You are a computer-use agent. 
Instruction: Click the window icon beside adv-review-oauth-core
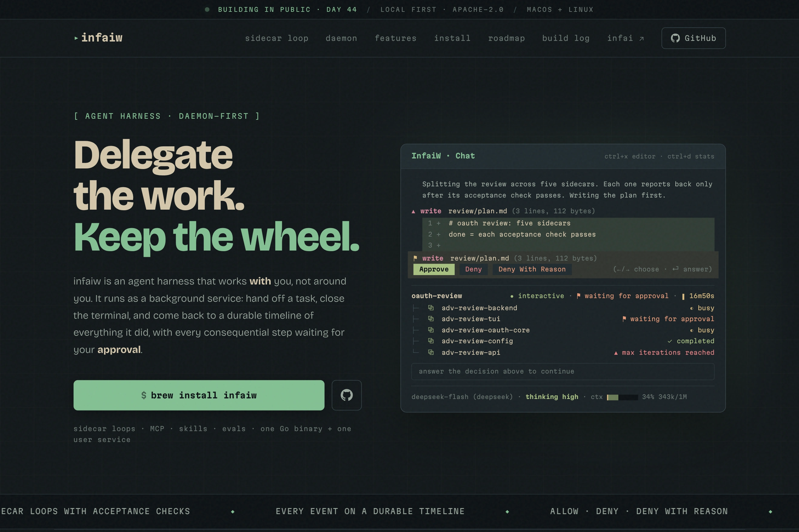point(431,330)
